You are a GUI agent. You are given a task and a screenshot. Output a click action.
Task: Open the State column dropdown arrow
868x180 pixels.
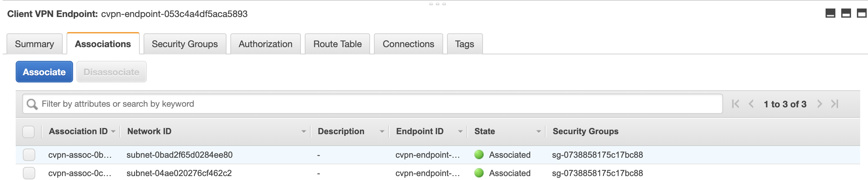point(538,132)
